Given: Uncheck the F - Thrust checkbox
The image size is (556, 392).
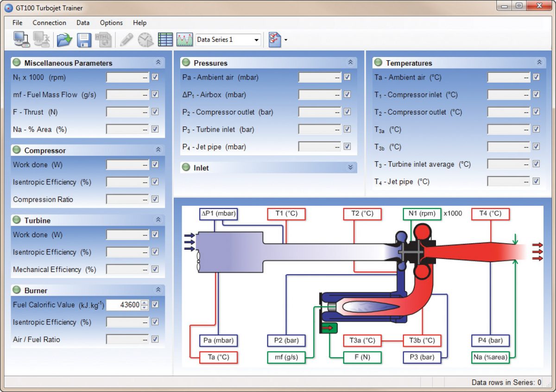Looking at the screenshot, I should 155,112.
